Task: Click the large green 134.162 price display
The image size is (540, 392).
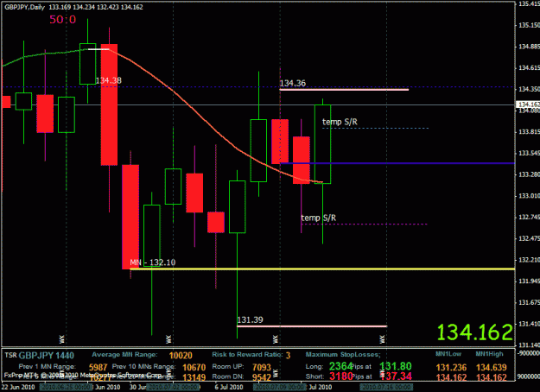Action: click(475, 332)
